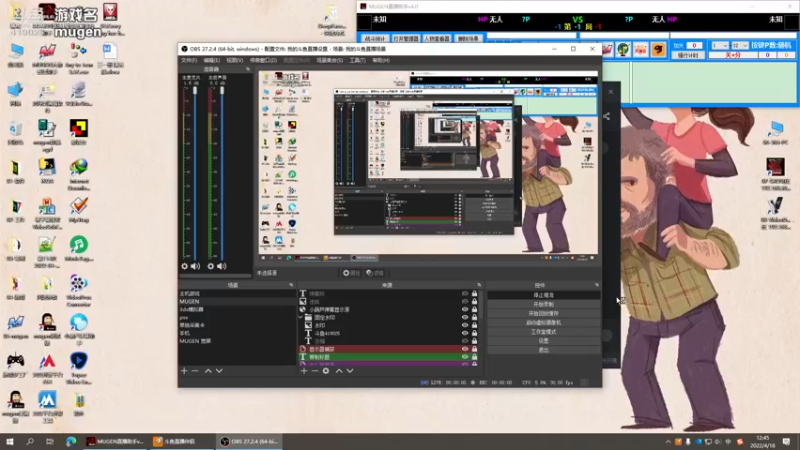Remove selected scene with the minus icon
This screenshot has width=800, height=450.
(x=195, y=371)
